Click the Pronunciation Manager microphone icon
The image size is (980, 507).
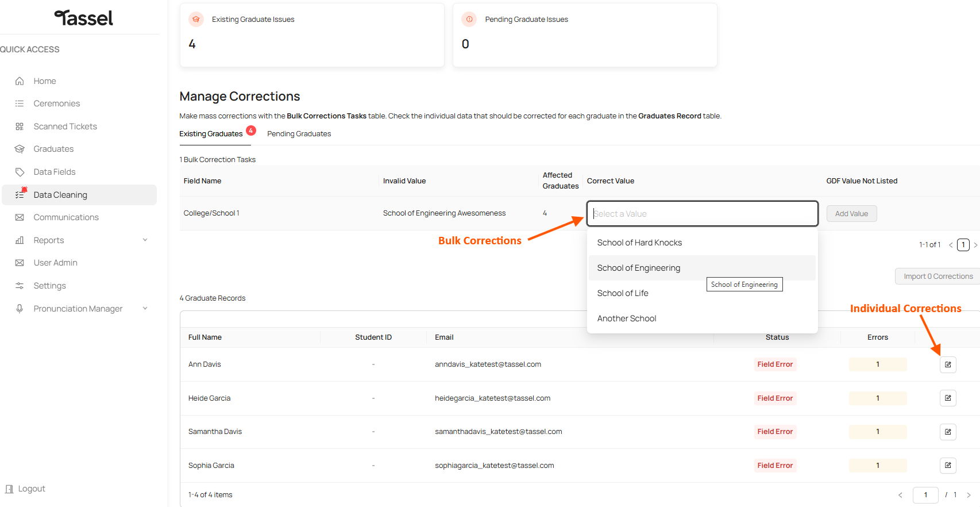[20, 309]
